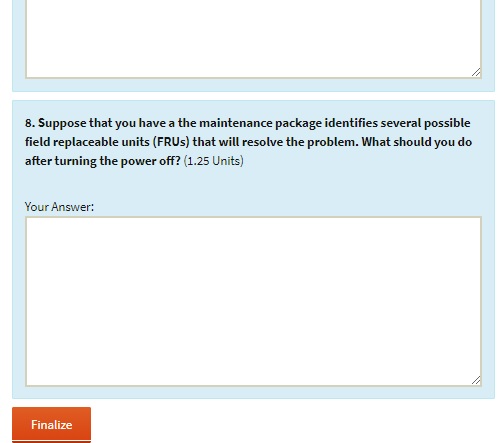Click the "Your Answer:" label
The image size is (501, 443).
tap(59, 207)
